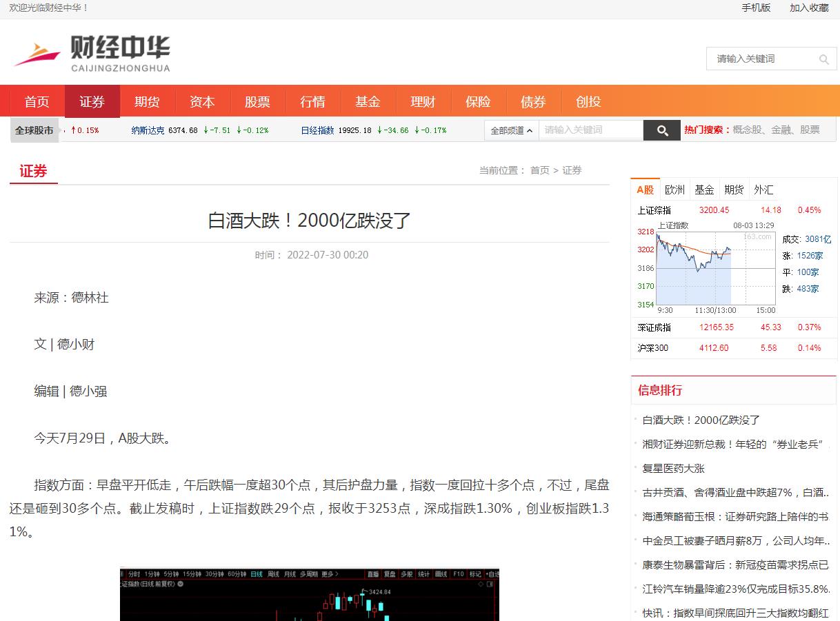Open the 海通策略荀玉根 article
Viewport: 840px width, 621px height.
(x=736, y=516)
